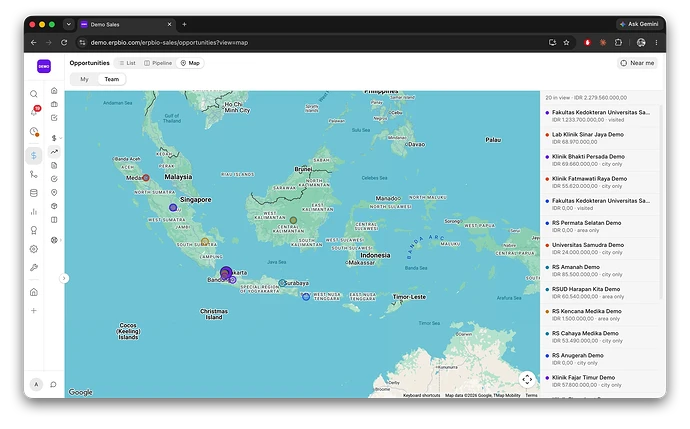Open the bar chart reports icon
Viewport: 690px width, 429px height.
pos(34,212)
